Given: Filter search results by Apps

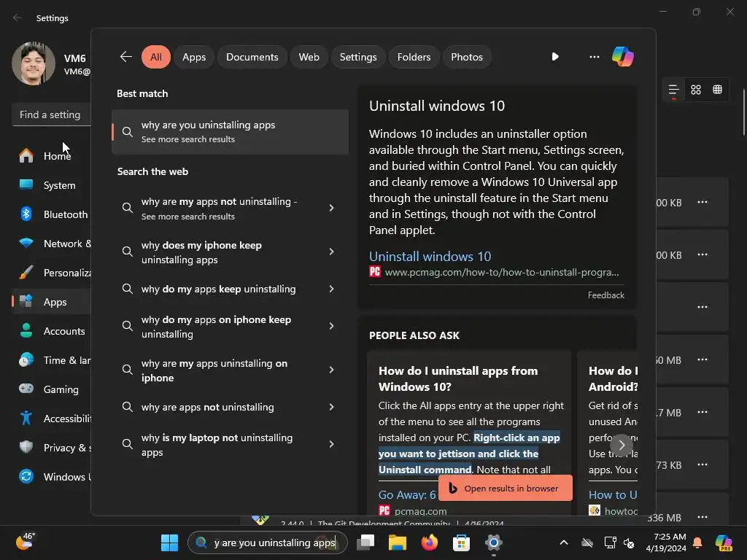Looking at the screenshot, I should (194, 57).
